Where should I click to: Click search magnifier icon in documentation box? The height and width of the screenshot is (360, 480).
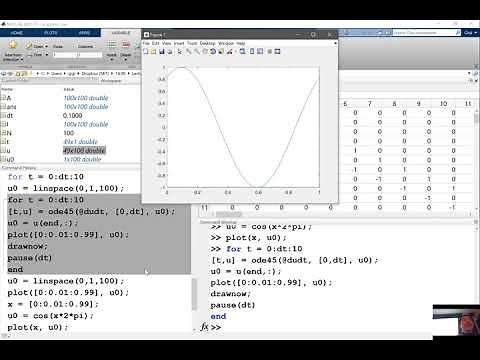458,33
